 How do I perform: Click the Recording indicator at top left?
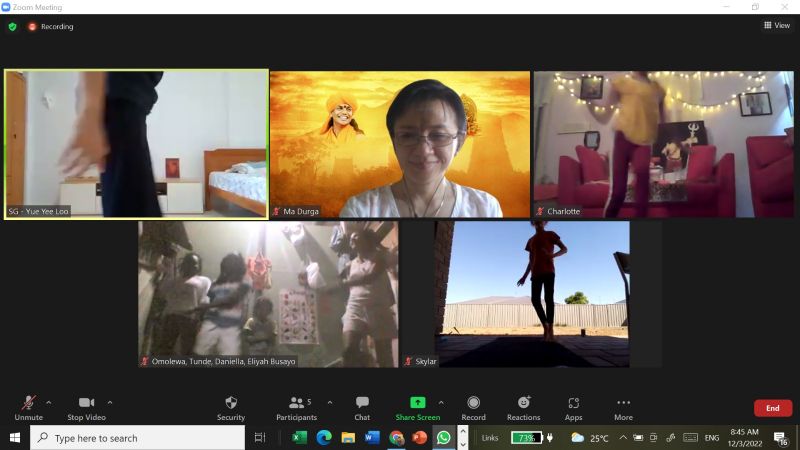pos(51,26)
